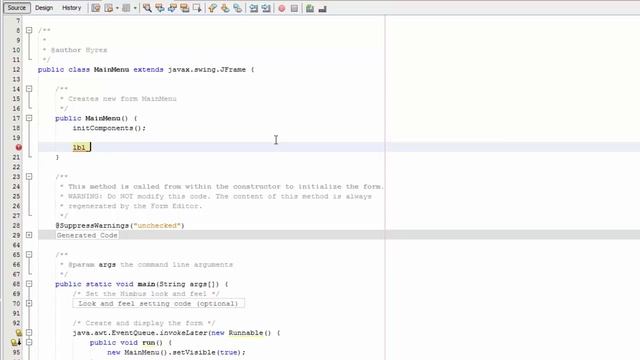The image size is (640, 360).
Task: Toggle highlight search results
Action: coord(185,8)
